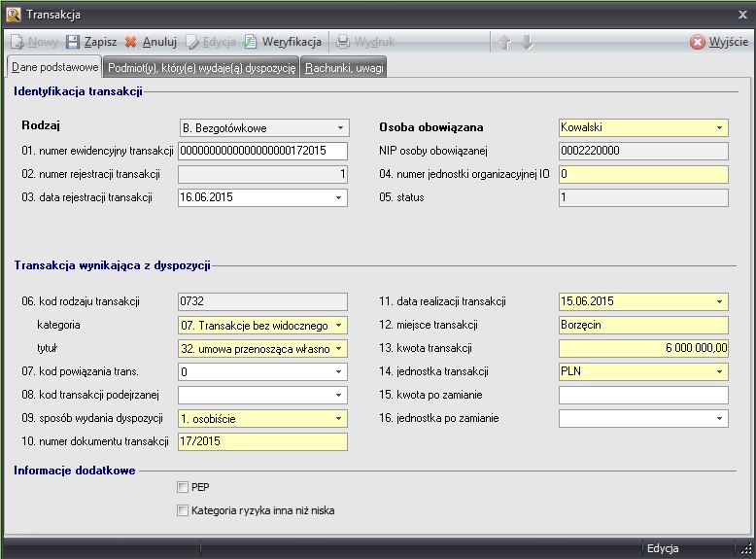Open the jednostka transakcji PLN dropdown
Screen dimensions: 756x559
[720, 371]
